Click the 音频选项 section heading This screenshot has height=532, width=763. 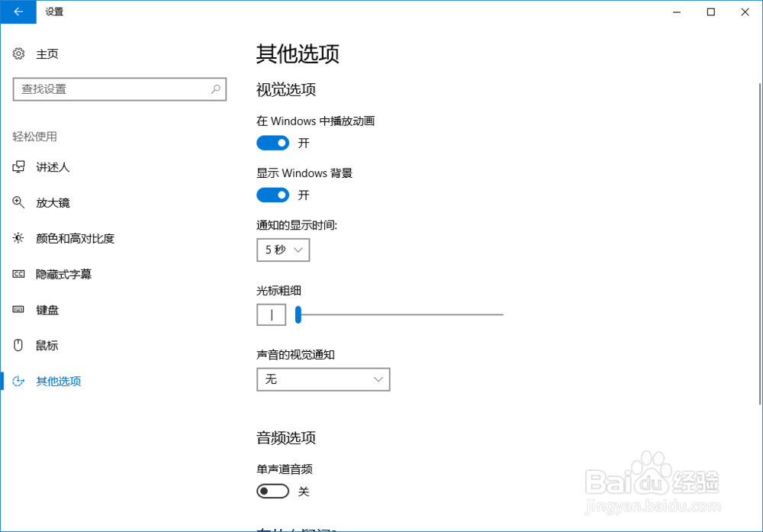click(285, 438)
